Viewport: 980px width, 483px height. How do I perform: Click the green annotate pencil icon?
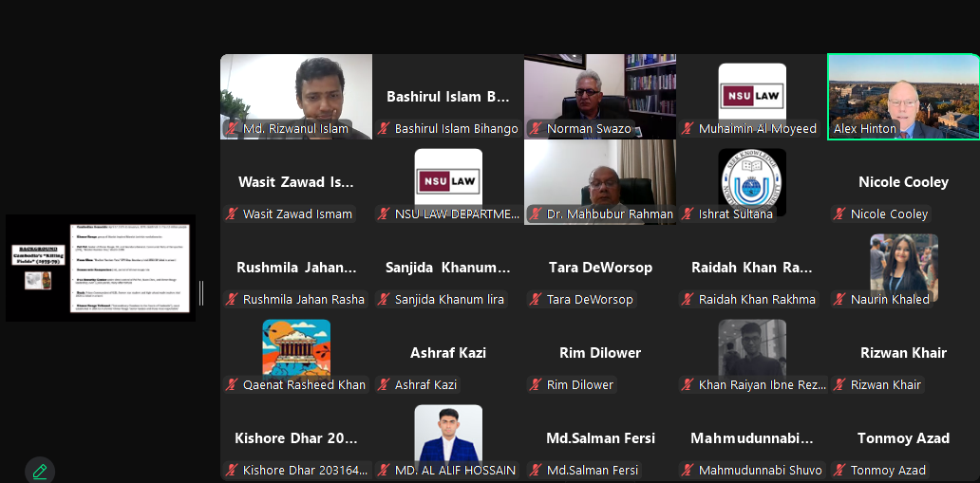[40, 471]
